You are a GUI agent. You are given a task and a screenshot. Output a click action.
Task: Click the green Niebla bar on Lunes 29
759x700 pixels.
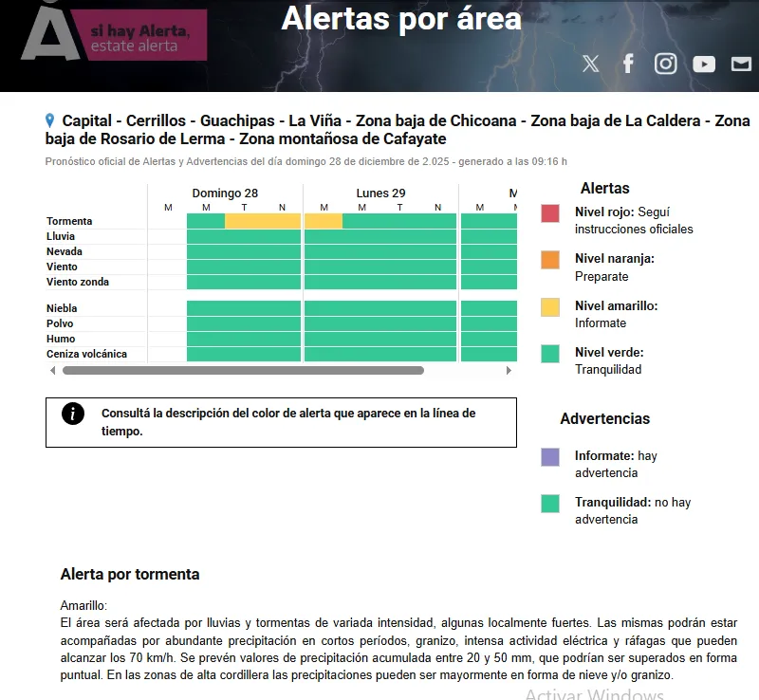click(380, 308)
